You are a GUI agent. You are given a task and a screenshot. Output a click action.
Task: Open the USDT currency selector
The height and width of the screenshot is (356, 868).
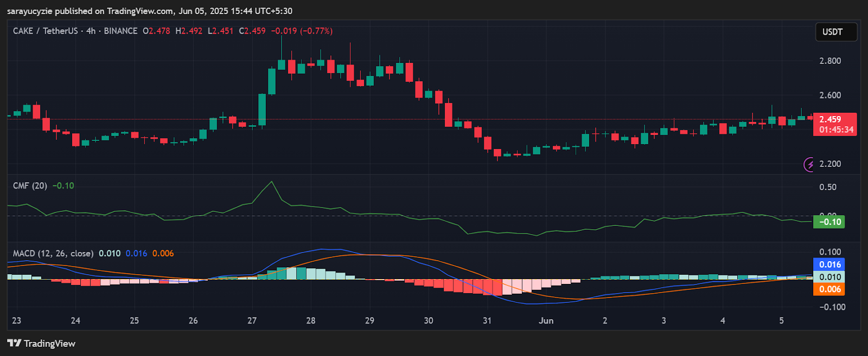pyautogui.click(x=835, y=32)
